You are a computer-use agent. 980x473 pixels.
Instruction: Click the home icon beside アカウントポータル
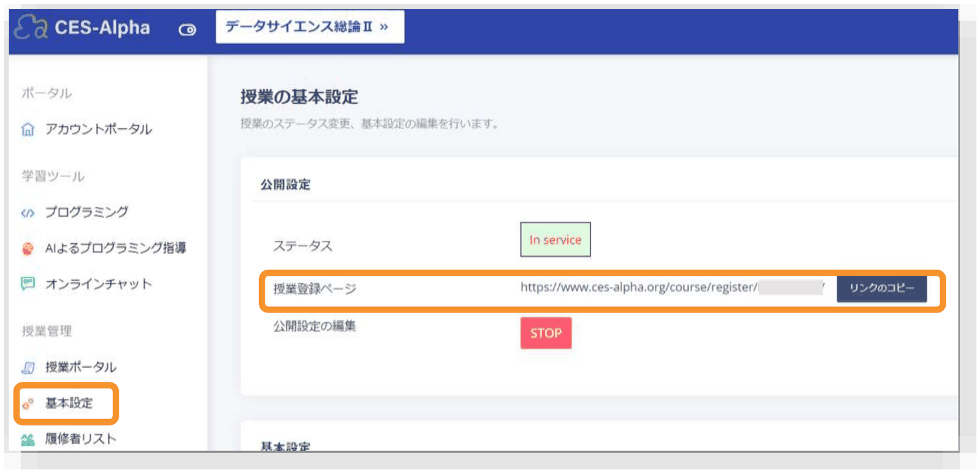[x=28, y=129]
